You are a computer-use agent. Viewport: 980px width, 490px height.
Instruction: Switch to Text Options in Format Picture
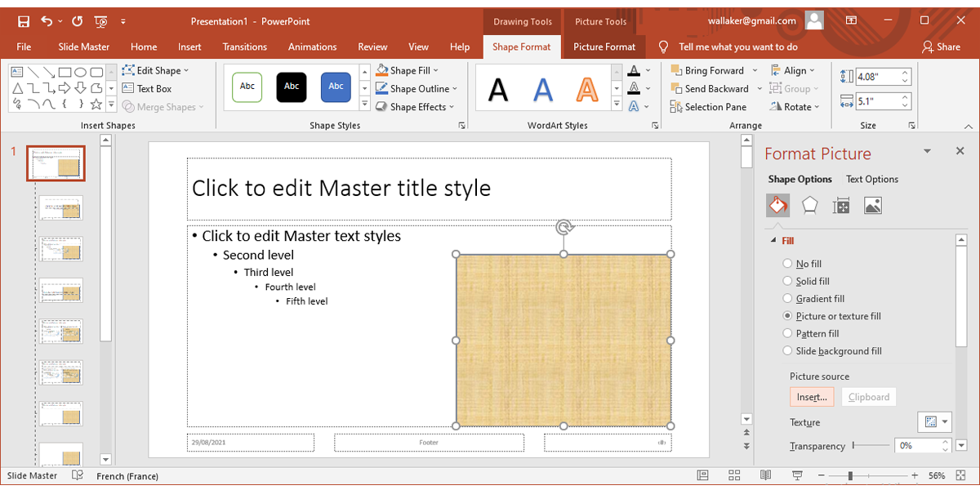[x=871, y=179]
